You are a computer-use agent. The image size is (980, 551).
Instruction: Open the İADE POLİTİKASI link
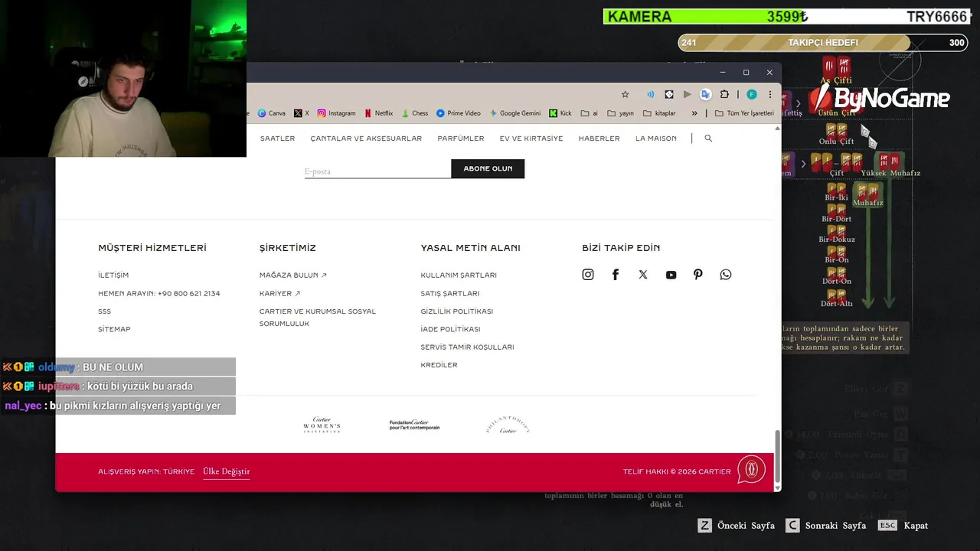click(450, 329)
